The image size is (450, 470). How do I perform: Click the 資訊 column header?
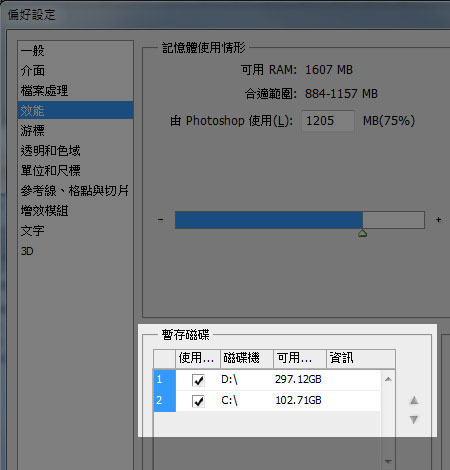click(x=361, y=359)
